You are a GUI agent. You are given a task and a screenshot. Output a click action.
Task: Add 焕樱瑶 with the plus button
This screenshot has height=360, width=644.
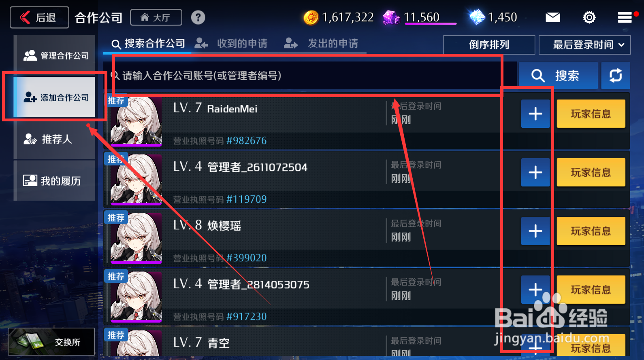[x=535, y=231]
